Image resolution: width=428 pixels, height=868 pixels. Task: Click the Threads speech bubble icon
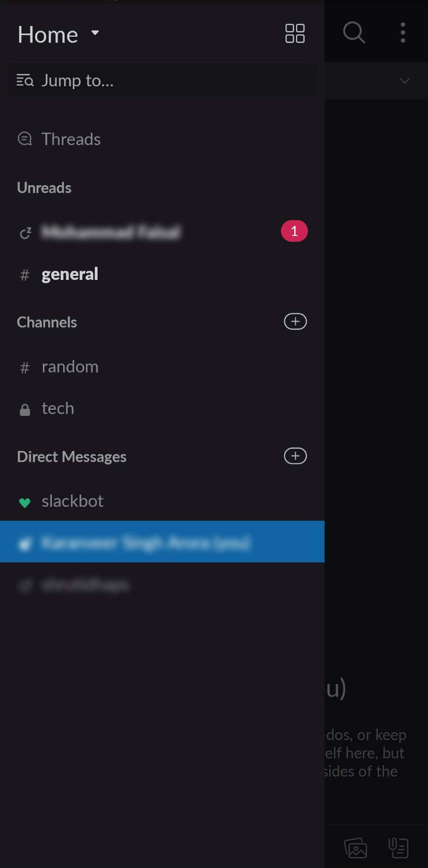[25, 138]
